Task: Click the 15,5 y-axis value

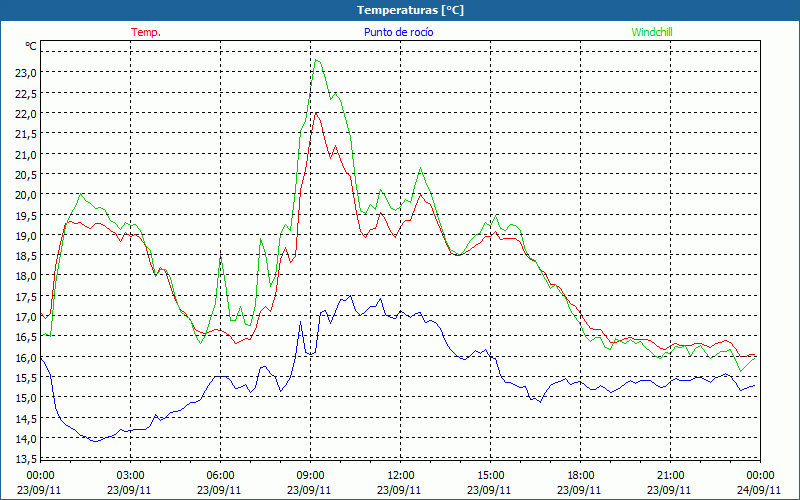Action: [26, 378]
